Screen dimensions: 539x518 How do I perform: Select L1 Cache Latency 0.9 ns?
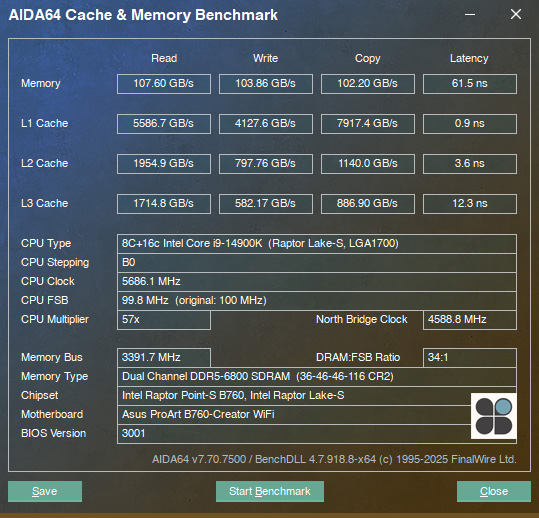pyautogui.click(x=470, y=124)
